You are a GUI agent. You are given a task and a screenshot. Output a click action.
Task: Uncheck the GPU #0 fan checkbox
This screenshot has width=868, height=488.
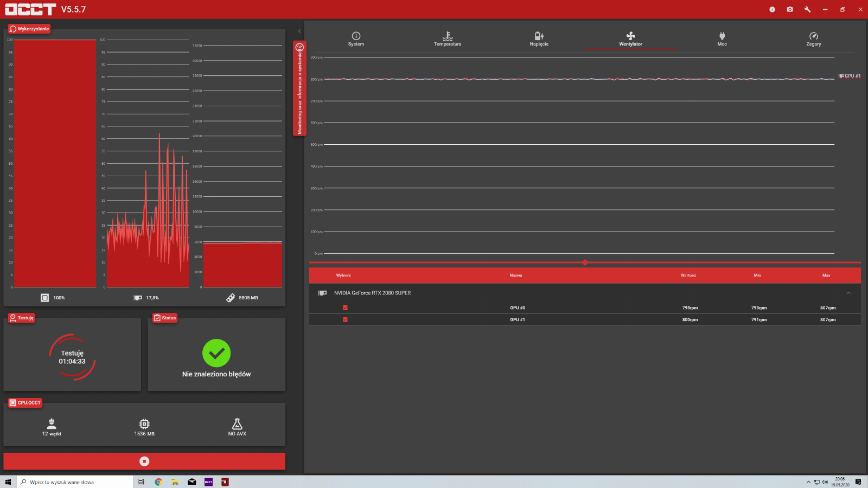coord(345,307)
